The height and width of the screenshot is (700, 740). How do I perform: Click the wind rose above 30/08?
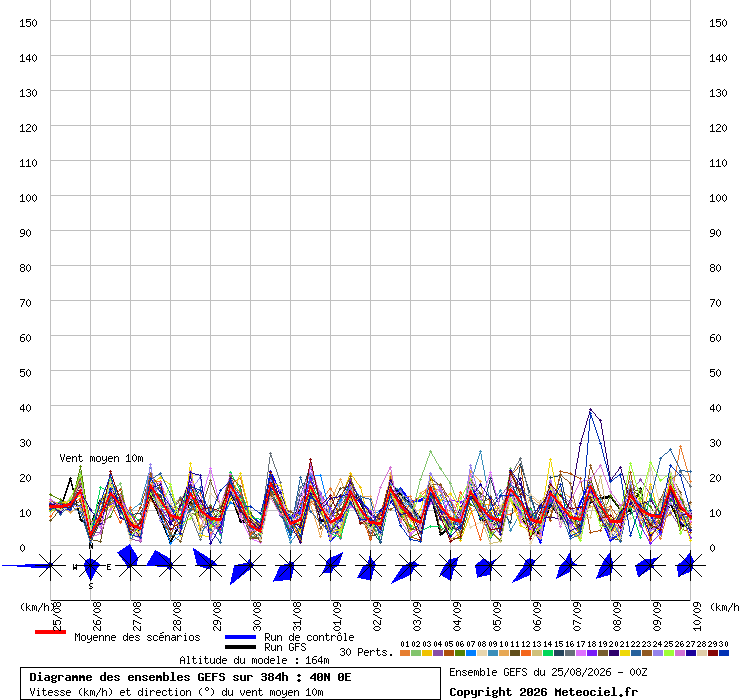(x=250, y=566)
